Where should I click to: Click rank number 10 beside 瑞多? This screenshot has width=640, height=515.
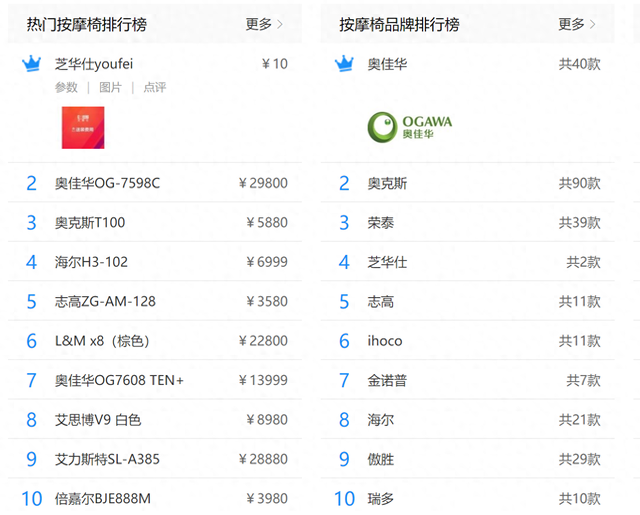point(344,499)
